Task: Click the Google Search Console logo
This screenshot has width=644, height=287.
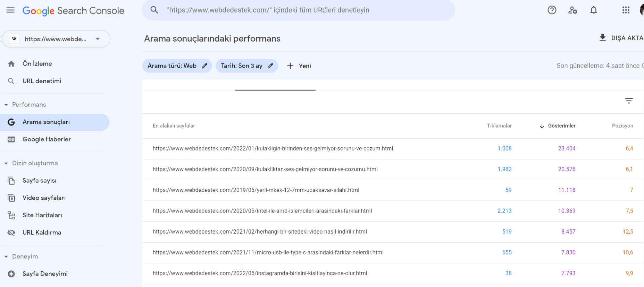Action: 73,11
